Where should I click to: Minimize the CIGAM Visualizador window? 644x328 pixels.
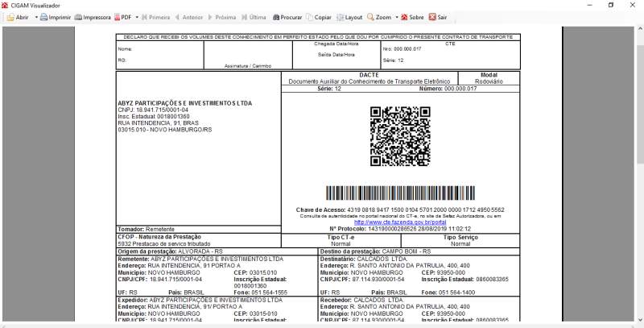point(589,6)
